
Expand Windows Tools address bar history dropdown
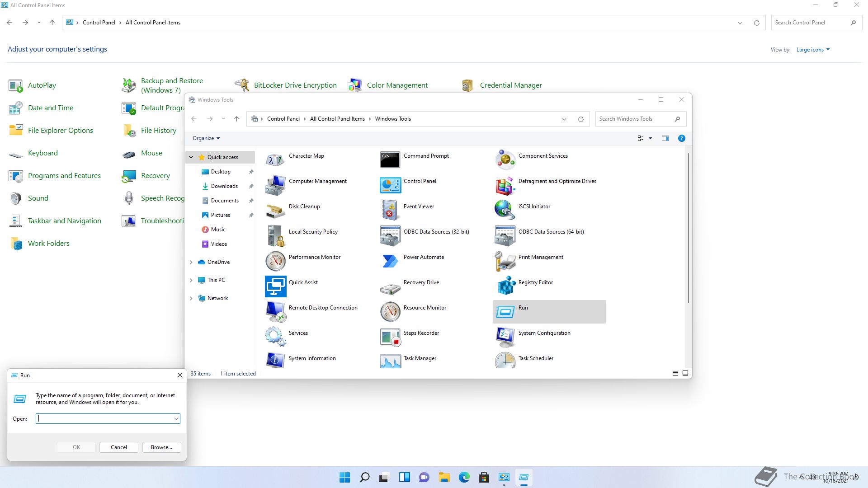tap(564, 119)
